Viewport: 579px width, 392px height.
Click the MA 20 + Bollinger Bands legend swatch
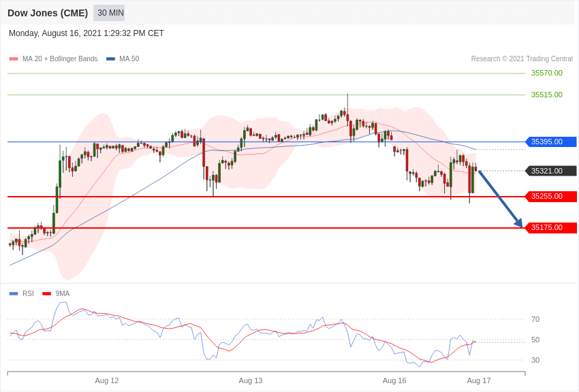pos(14,59)
